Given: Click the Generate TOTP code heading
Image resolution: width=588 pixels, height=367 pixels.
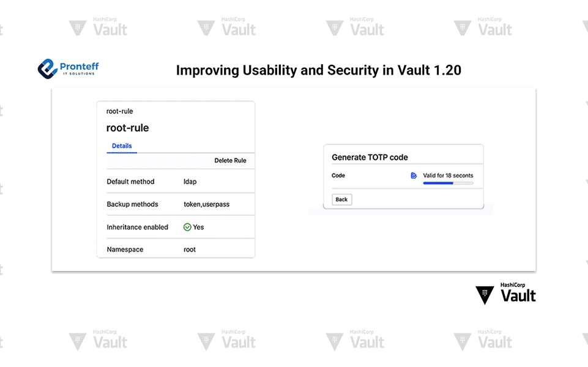Looking at the screenshot, I should 370,157.
